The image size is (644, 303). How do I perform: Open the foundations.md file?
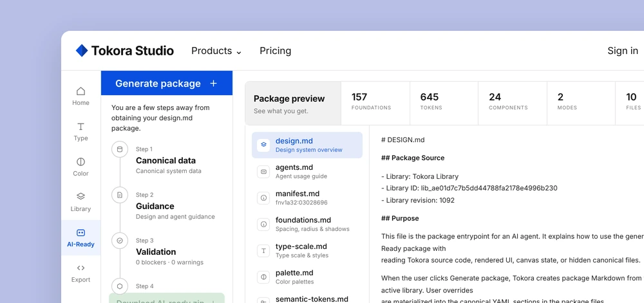(x=307, y=225)
